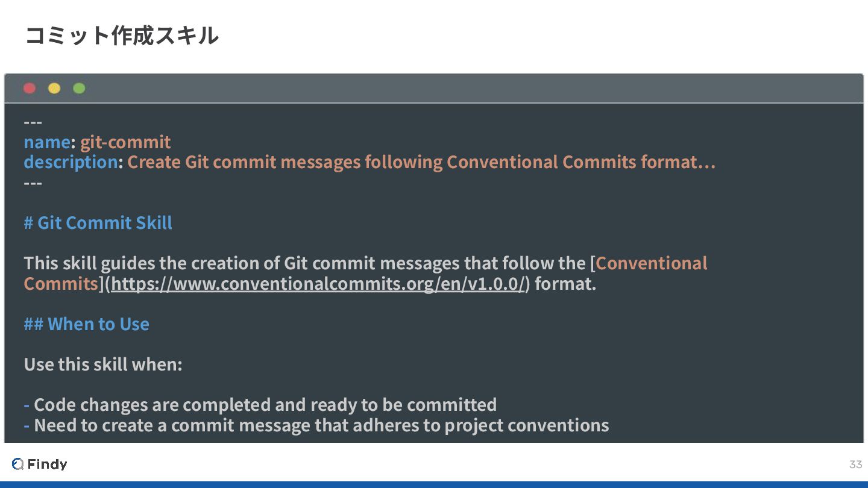This screenshot has width=868, height=488.
Task: Click the yellow minimize dot
Action: [x=54, y=89]
